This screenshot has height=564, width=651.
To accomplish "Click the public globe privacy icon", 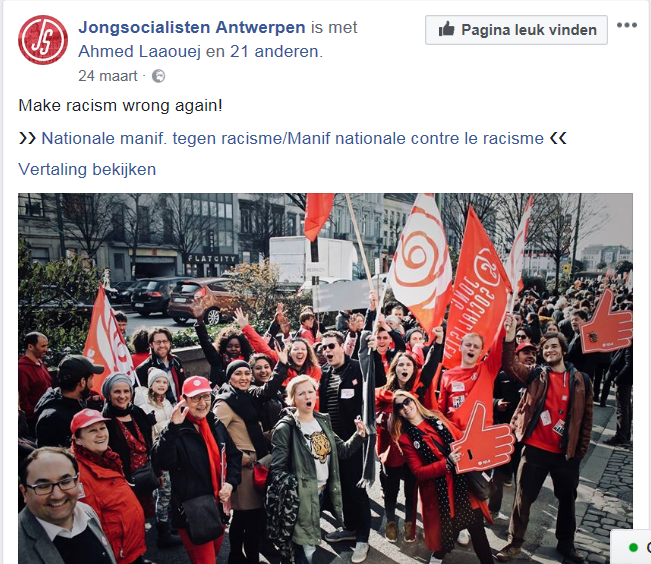I will (158, 76).
